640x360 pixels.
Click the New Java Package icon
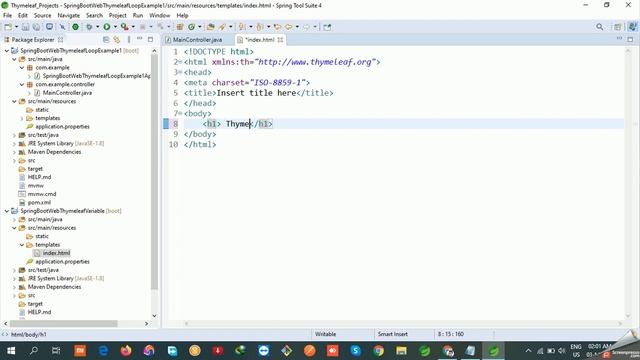pos(180,27)
